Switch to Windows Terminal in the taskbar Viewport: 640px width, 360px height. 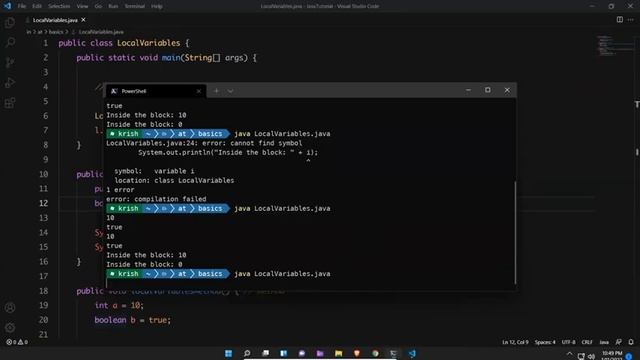(x=393, y=353)
